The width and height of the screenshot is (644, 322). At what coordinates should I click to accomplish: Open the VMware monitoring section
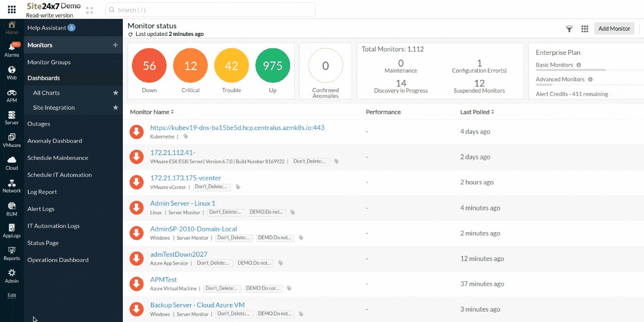tap(11, 140)
